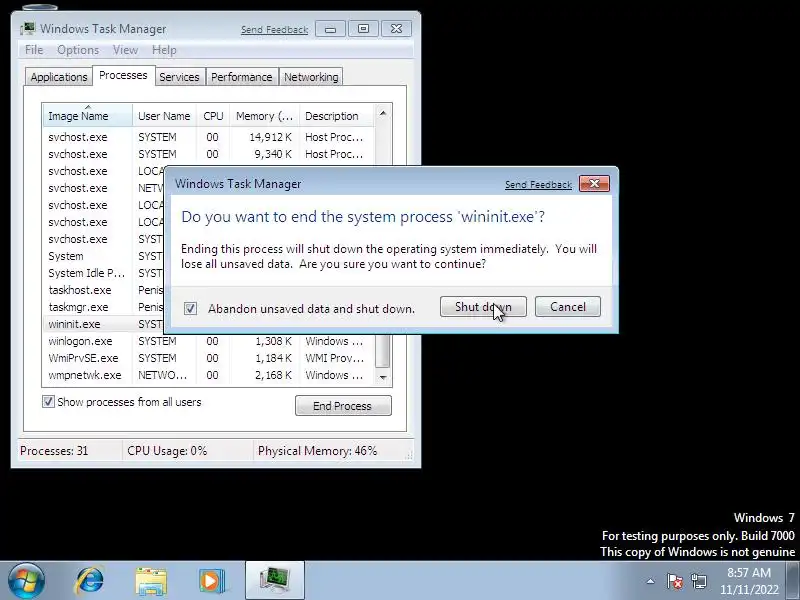The height and width of the screenshot is (600, 800).
Task: Select the wmpnetwk.exe process row
Action: 209,375
